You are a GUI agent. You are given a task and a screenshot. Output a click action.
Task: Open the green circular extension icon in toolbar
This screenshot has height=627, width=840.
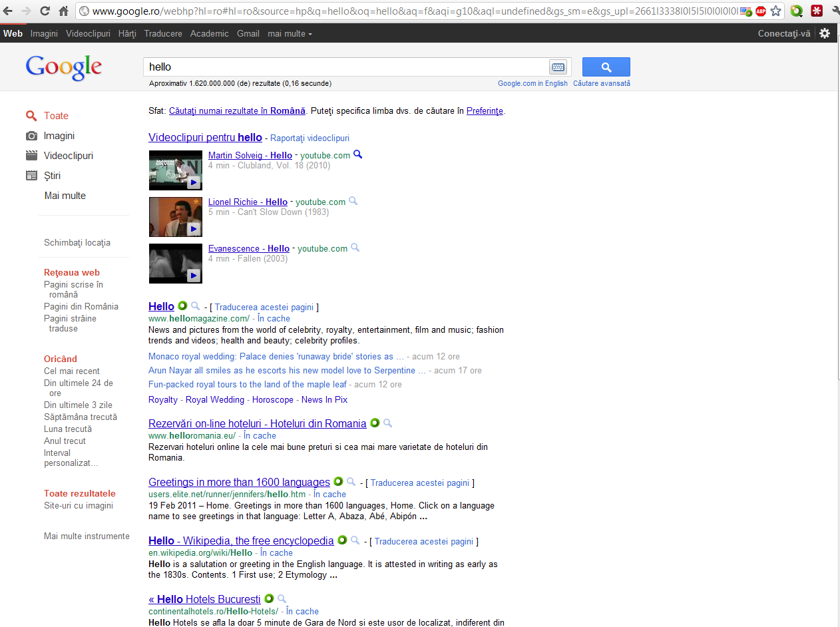[796, 11]
